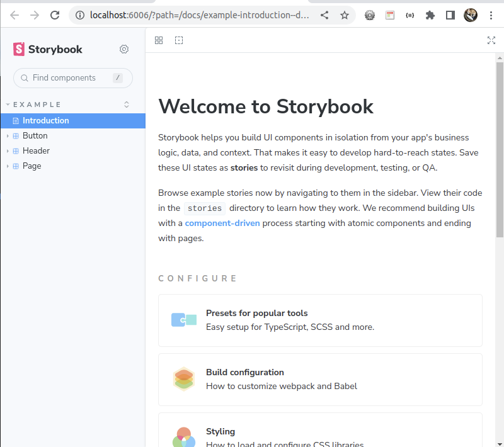Viewport: 504px width, 447px height.
Task: Click the page vertical scrollbar thumb
Action: click(x=500, y=149)
